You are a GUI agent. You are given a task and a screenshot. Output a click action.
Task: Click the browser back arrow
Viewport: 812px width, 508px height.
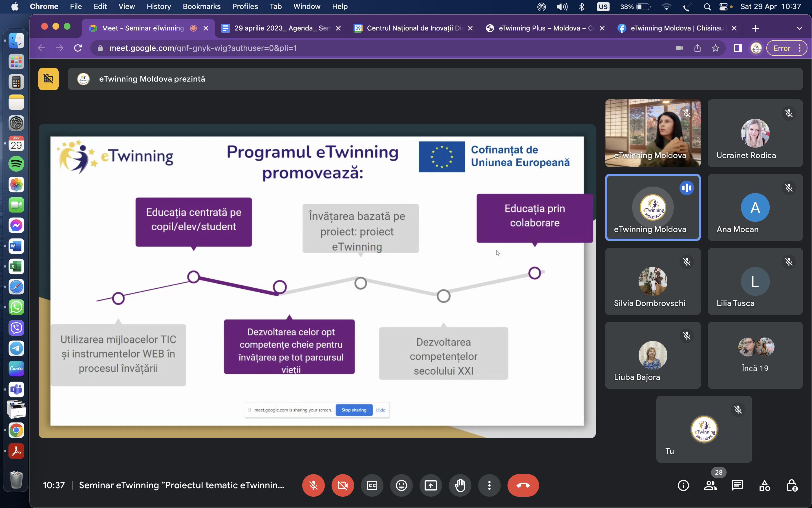[42, 48]
